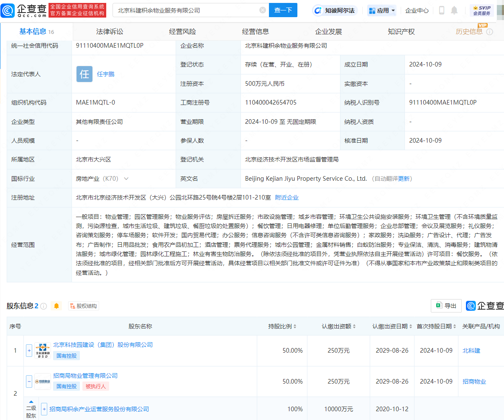Open the 附近企业 link
504x420 pixels.
[x=287, y=197]
